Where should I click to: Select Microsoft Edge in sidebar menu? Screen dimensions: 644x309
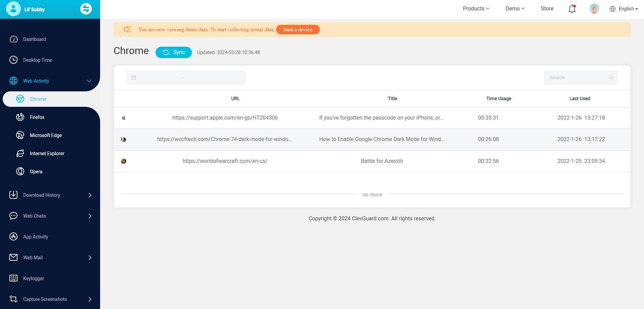tap(46, 135)
